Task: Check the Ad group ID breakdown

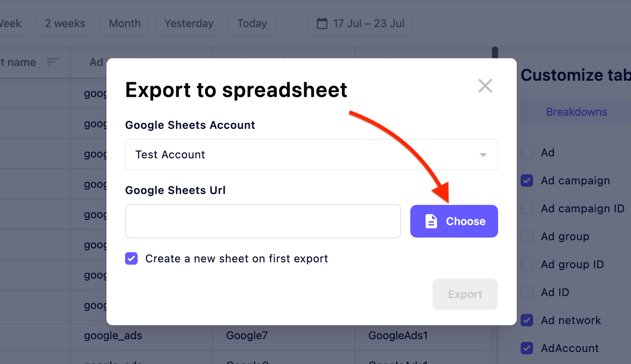Action: click(x=527, y=264)
